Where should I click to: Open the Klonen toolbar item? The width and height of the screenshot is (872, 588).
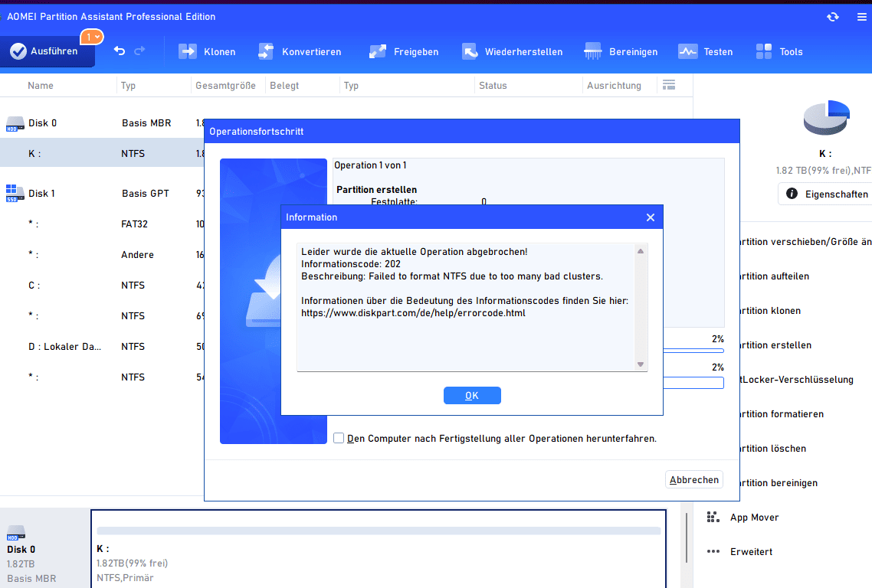pyautogui.click(x=207, y=52)
